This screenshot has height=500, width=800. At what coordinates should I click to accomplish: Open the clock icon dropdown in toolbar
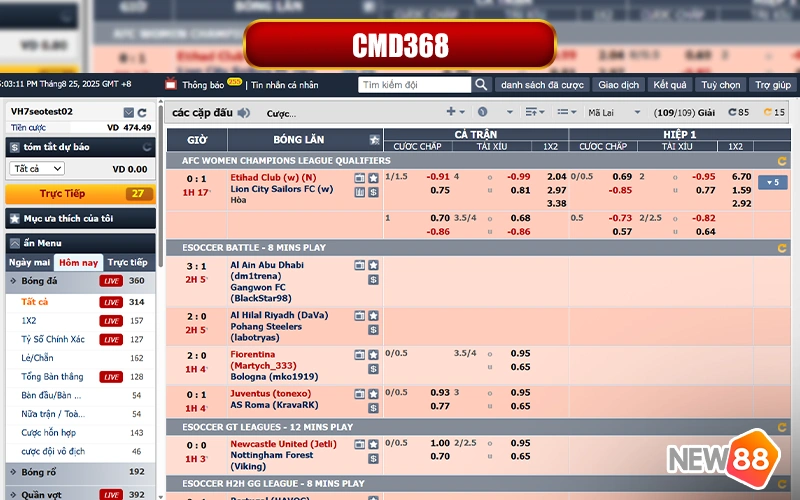pos(495,112)
